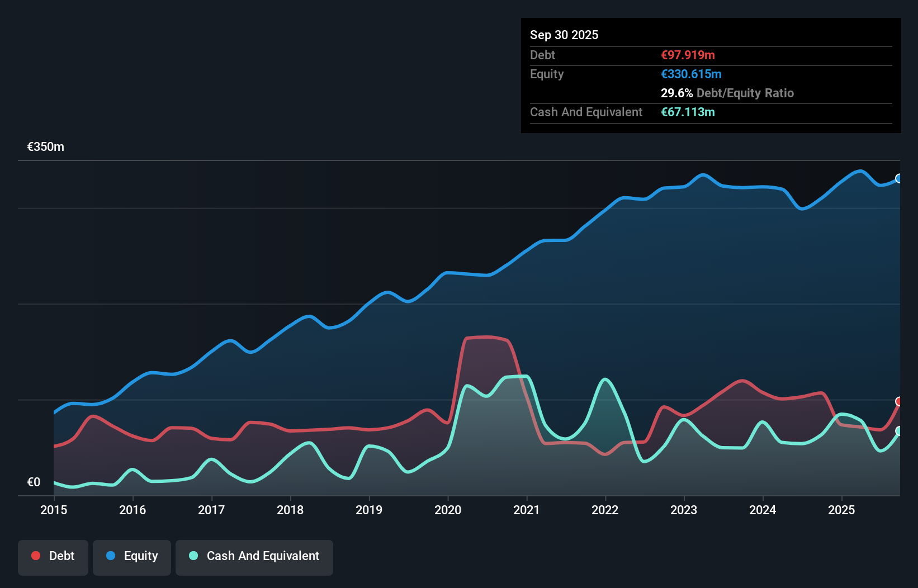Toggle the Equity legend series

point(132,556)
